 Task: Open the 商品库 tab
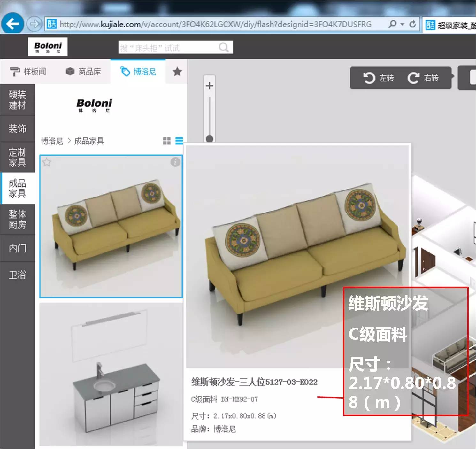coord(83,71)
